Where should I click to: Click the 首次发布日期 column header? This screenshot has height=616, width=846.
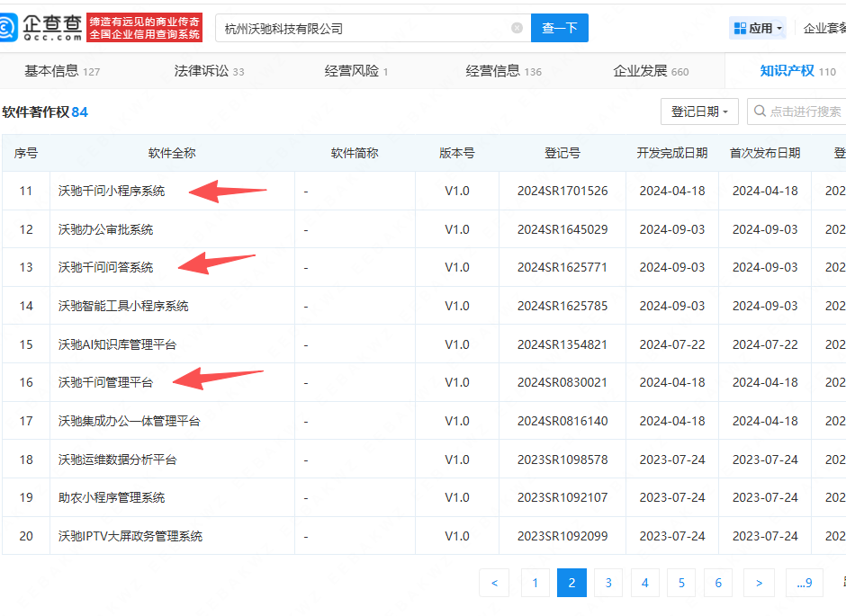(765, 153)
